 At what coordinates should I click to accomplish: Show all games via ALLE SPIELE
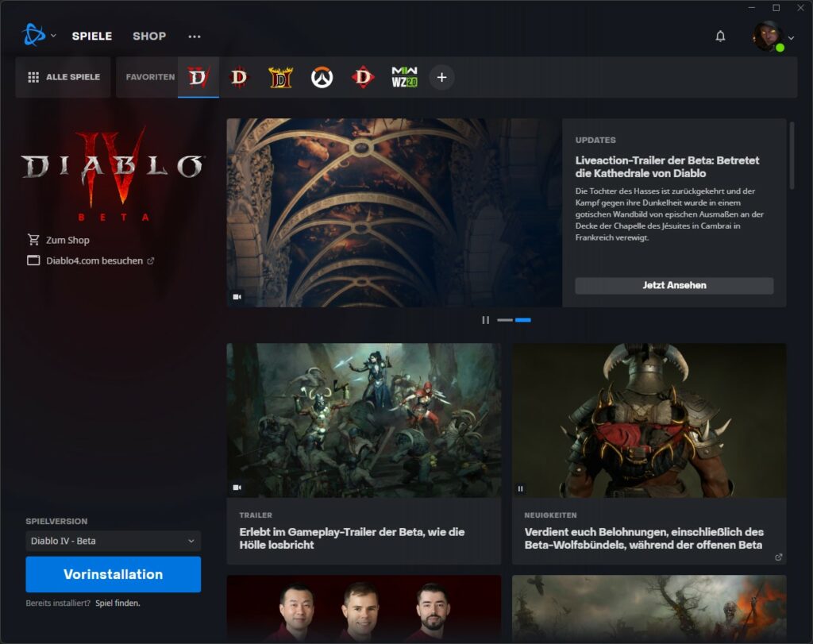point(64,77)
